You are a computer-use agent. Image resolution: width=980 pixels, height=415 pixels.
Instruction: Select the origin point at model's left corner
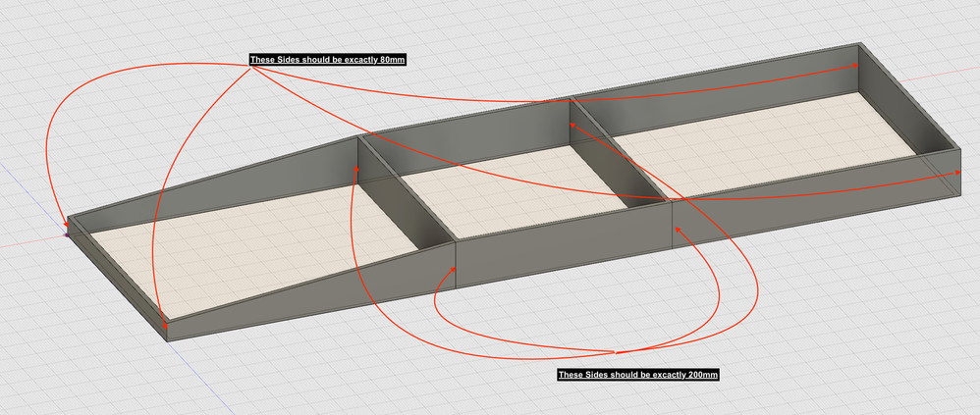click(x=68, y=234)
